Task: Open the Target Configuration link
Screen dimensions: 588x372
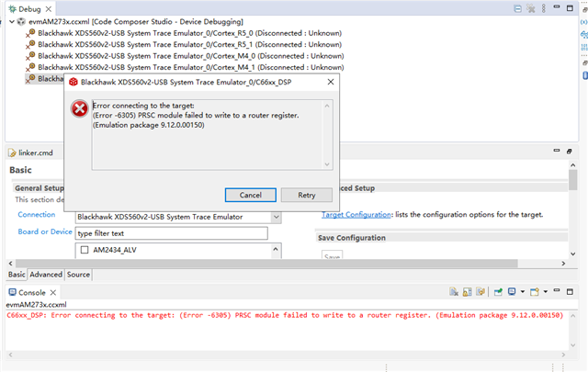Action: tap(356, 215)
